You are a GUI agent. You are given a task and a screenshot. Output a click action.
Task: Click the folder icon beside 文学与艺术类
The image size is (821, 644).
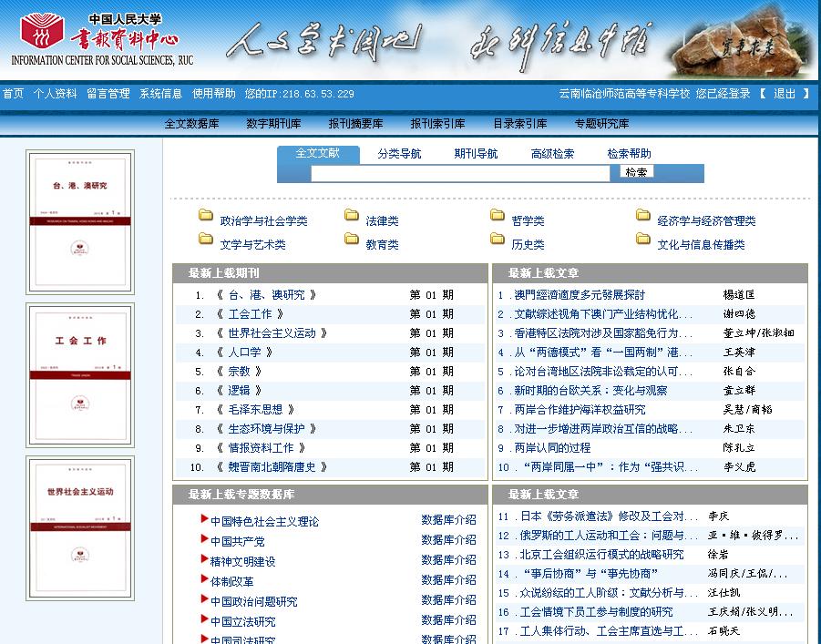tap(206, 240)
